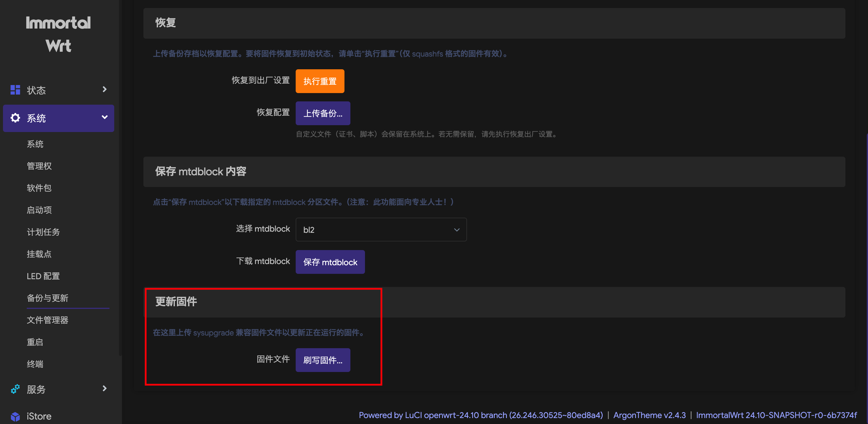Open the Powered by LuCI openwrt-24.10 link

pyautogui.click(x=481, y=415)
